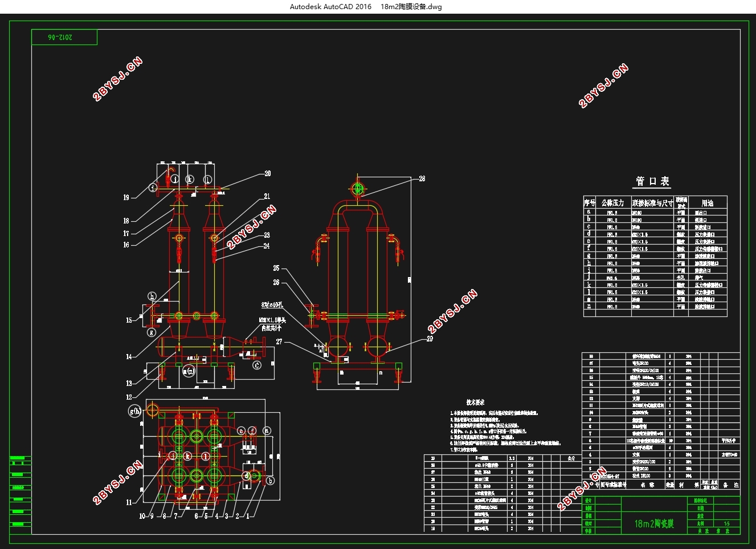Select part balloon number 25
Viewport: 756px width, 549px height.
click(276, 268)
